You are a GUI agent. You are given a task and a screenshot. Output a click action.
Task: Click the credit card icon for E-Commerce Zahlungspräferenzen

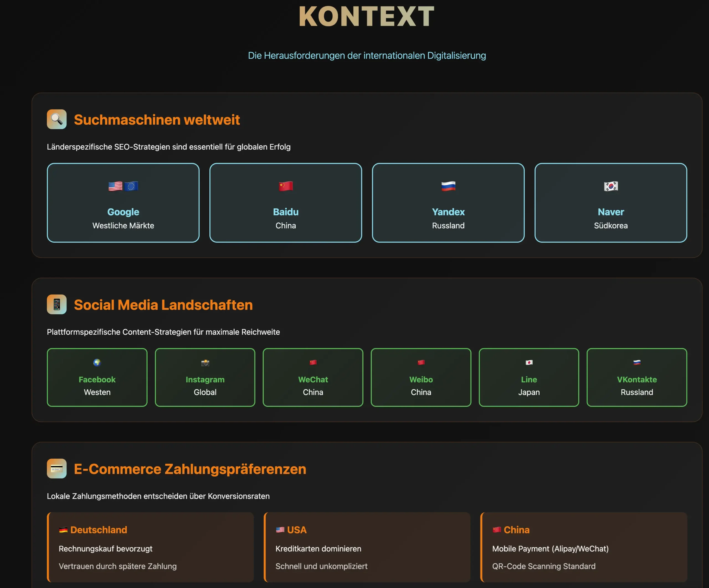pyautogui.click(x=56, y=469)
